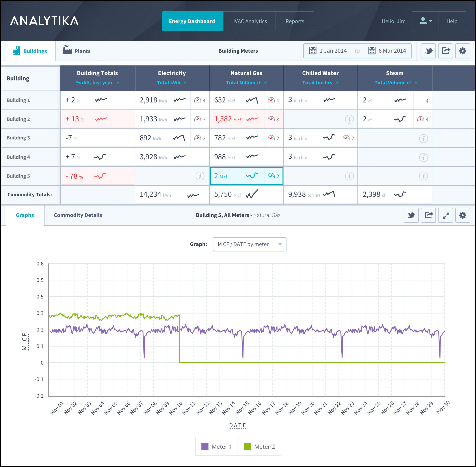Toggle Meter 2 green legend swatch
Viewport: 476px width, 467px height.
pos(247,446)
